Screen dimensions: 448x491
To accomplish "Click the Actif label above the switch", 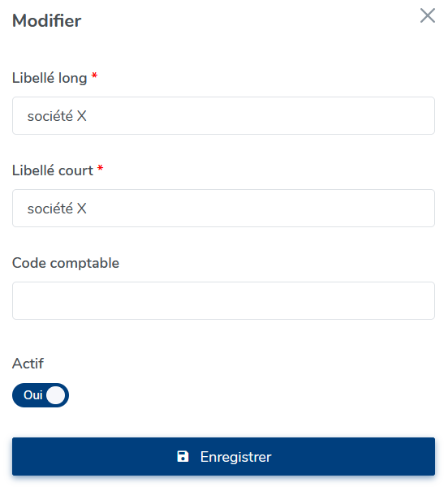I will tap(28, 364).
